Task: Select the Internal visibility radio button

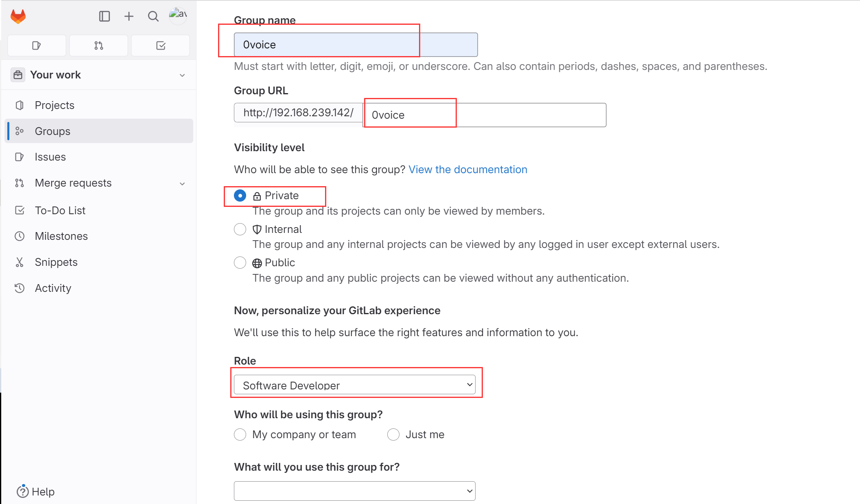Action: [x=240, y=229]
